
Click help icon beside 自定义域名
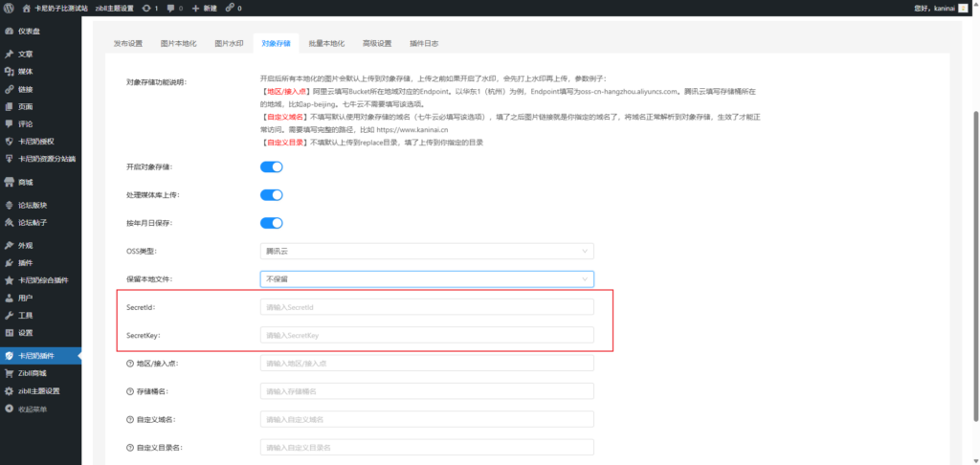tap(130, 419)
